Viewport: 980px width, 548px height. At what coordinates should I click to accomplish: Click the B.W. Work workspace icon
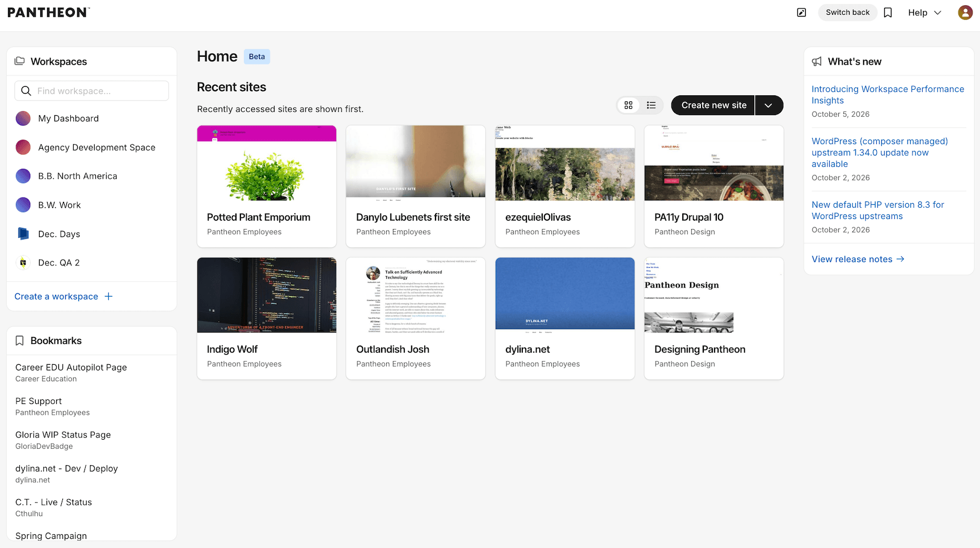23,205
